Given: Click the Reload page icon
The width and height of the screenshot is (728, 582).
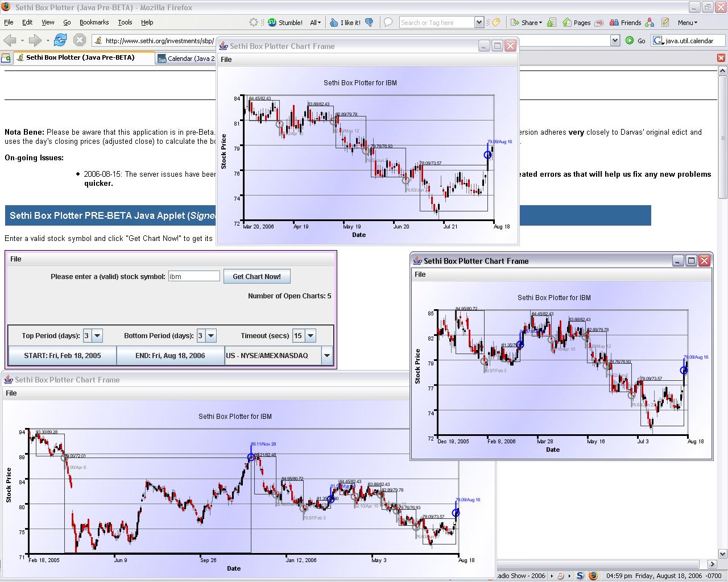Looking at the screenshot, I should (60, 40).
